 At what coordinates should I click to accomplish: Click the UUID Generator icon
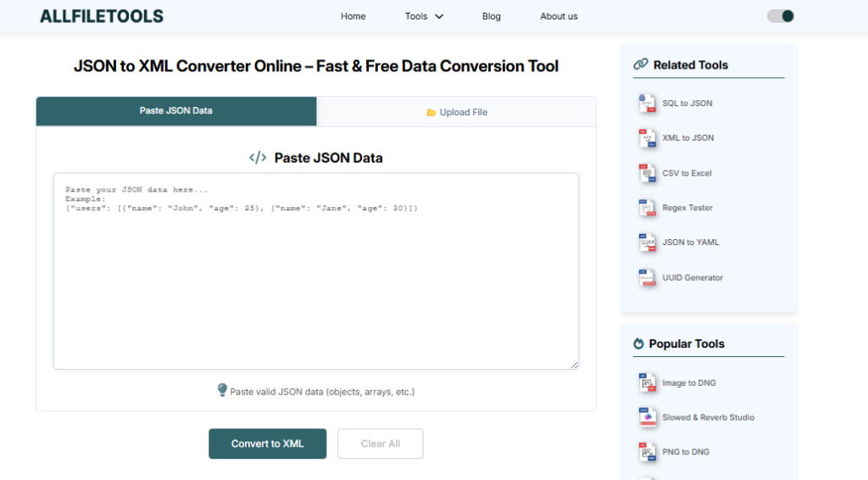(648, 277)
